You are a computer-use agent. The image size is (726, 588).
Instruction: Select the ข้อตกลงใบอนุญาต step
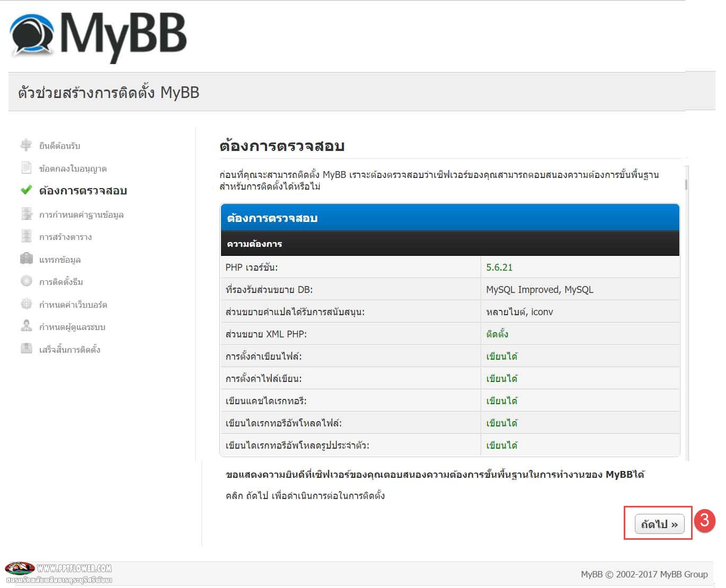tap(73, 168)
